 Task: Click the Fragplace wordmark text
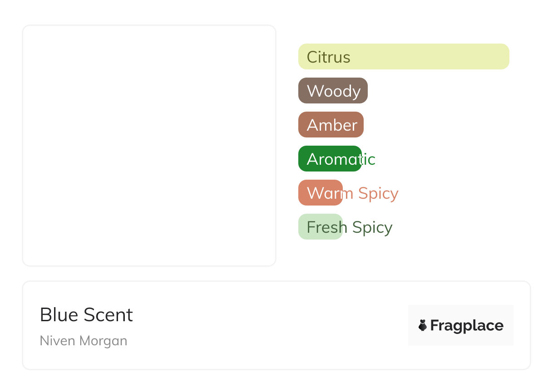[467, 326]
